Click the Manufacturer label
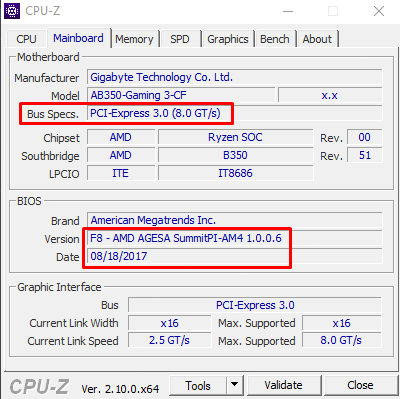The image size is (400, 399). (x=47, y=78)
